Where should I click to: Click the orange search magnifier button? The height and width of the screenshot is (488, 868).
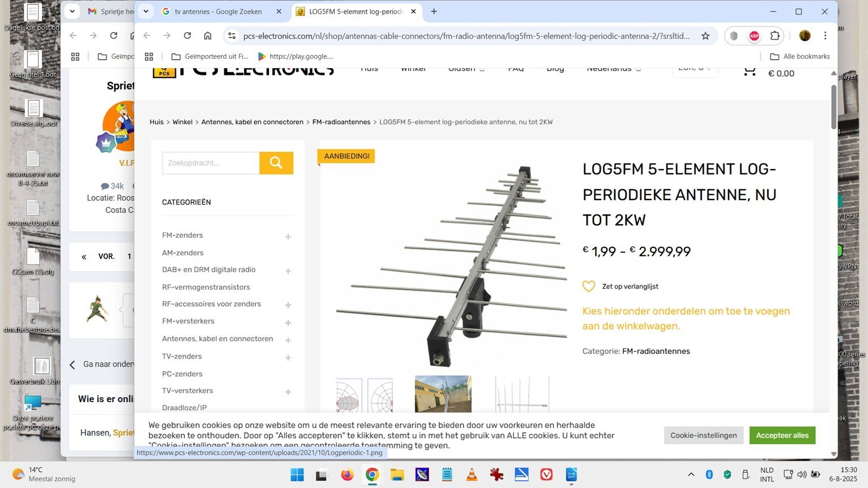coord(276,163)
